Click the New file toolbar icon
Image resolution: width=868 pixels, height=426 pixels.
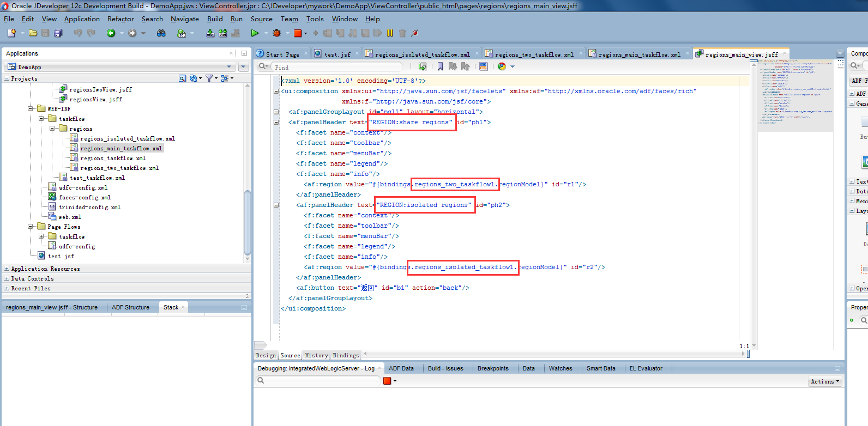11,33
